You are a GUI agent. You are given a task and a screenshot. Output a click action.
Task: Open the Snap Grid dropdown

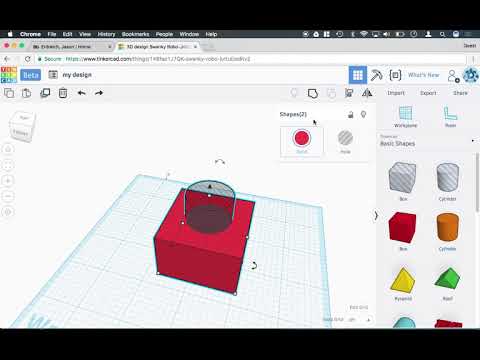(x=359, y=320)
